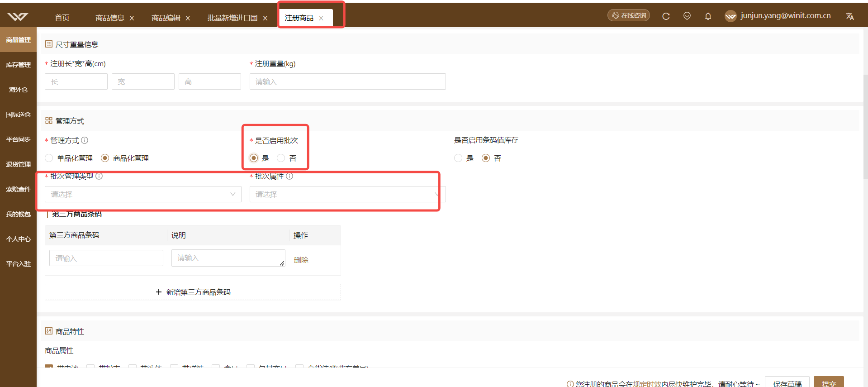
Task: Open 平台入驻 in sidebar
Action: pos(18,264)
